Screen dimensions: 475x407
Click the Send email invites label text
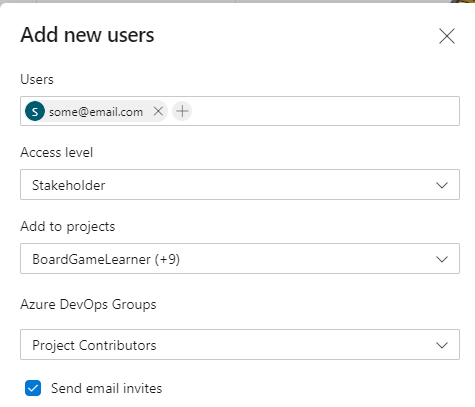point(106,388)
